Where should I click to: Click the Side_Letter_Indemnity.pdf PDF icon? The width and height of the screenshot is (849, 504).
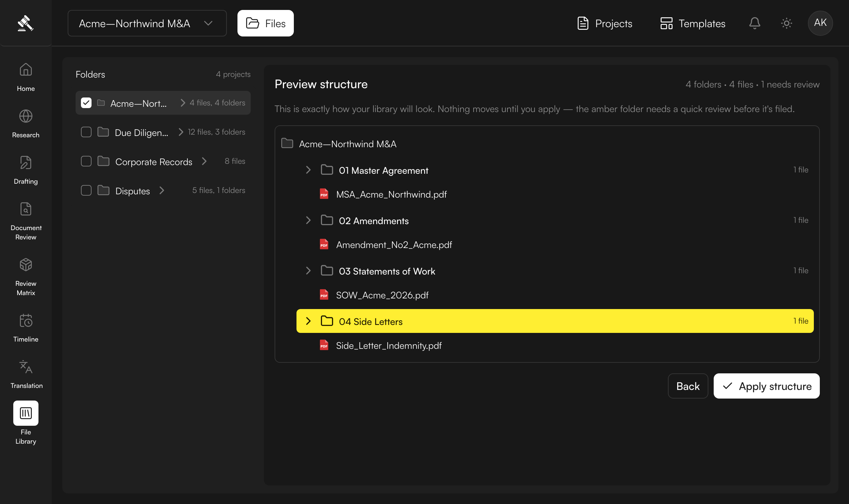pos(324,345)
